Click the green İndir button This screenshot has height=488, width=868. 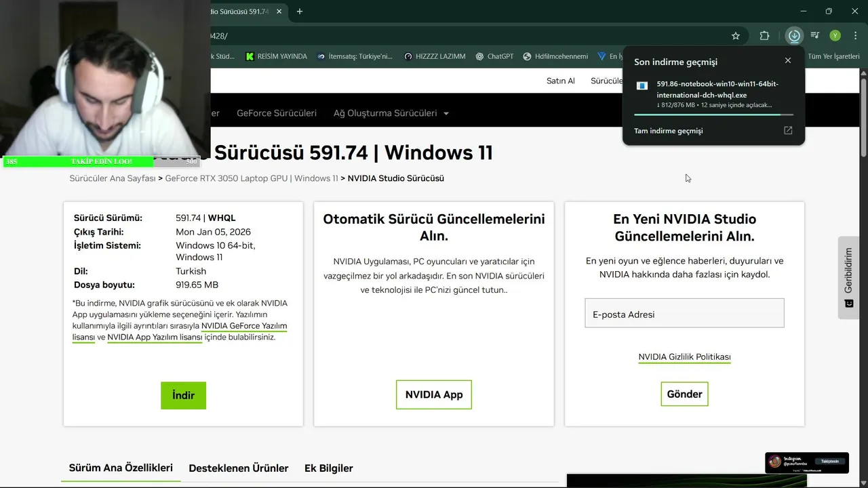coord(183,395)
